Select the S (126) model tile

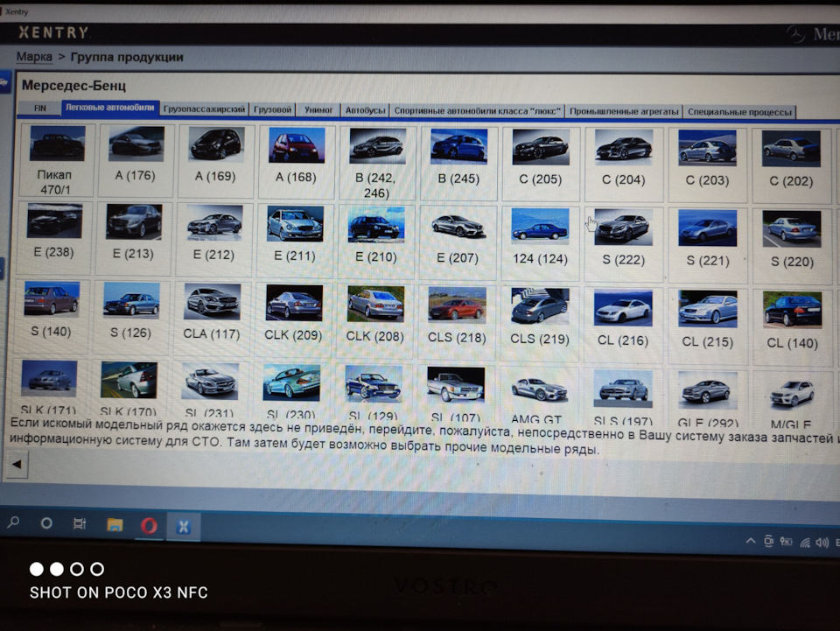[131, 317]
